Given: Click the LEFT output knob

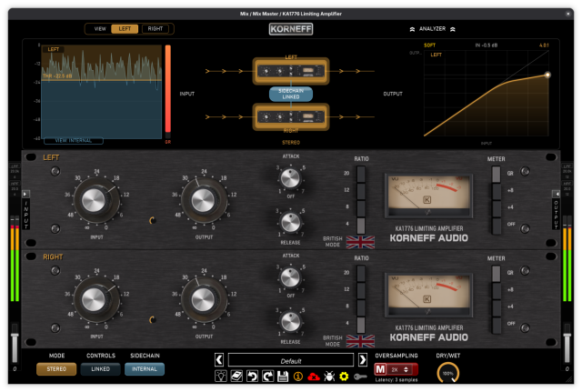Looking at the screenshot, I should (x=204, y=200).
